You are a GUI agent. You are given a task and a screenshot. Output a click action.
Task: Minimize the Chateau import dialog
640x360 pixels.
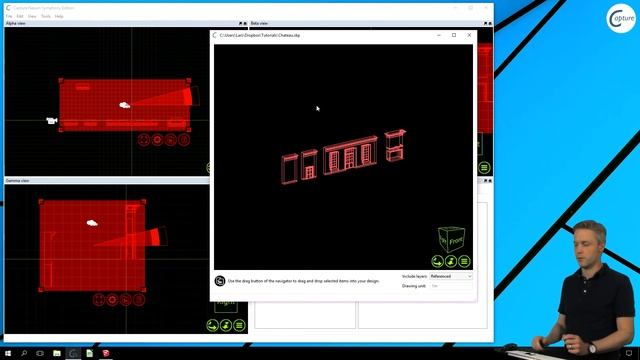439,35
